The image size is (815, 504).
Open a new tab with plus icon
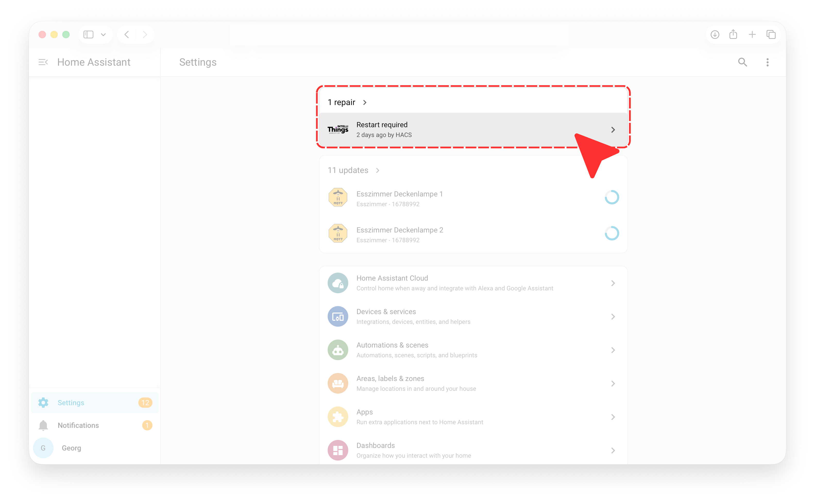[752, 35]
